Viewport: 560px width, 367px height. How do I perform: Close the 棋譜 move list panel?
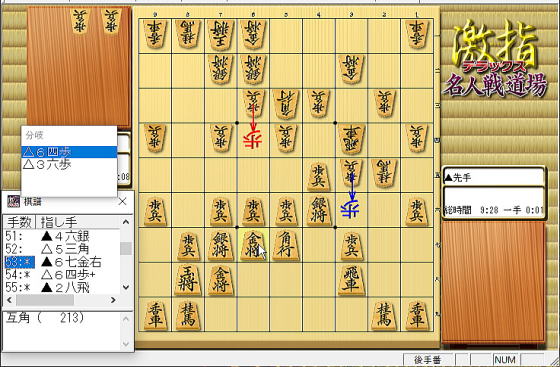(122, 201)
